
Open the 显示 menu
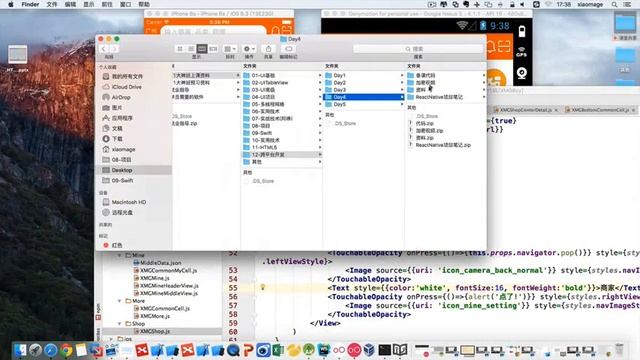[x=89, y=4]
